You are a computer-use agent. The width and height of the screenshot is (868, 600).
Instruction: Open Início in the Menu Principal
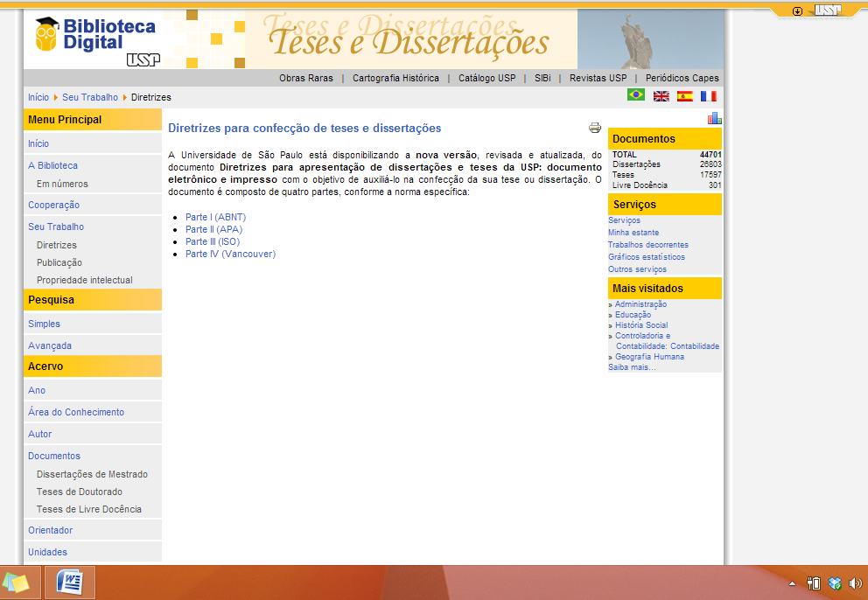(38, 143)
